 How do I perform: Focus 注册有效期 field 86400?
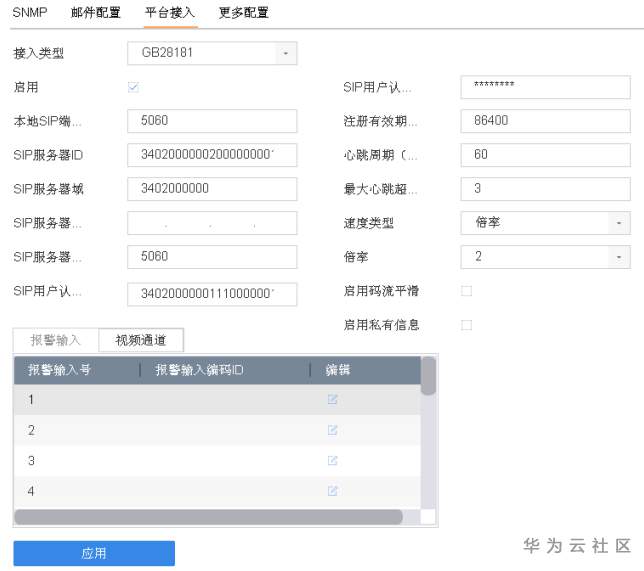pos(545,121)
